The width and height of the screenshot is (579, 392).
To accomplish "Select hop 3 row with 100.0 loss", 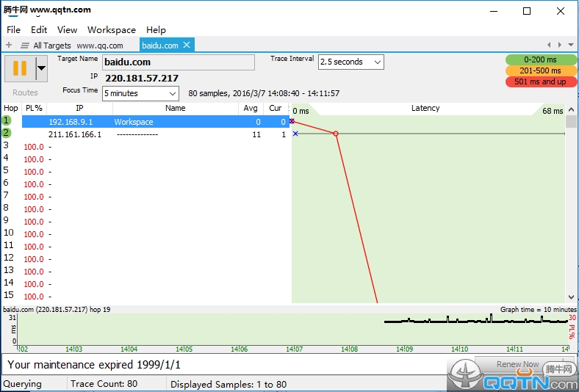I will (146, 146).
